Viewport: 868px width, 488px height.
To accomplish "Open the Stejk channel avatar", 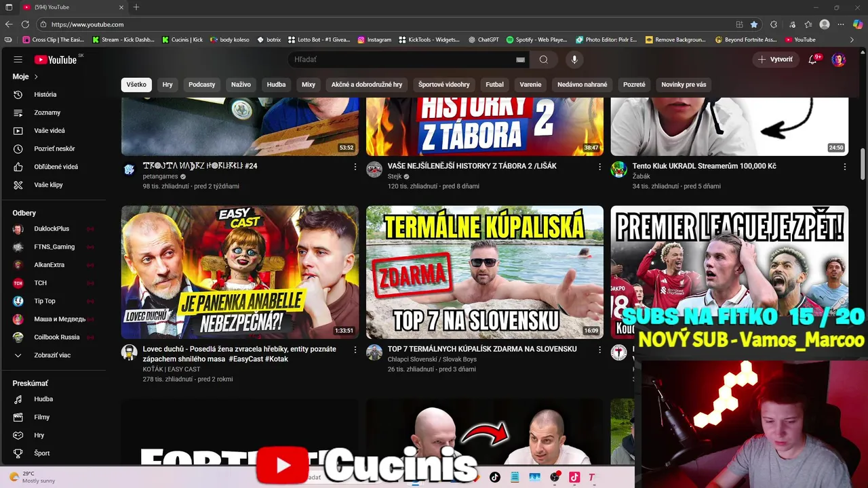I will 374,169.
